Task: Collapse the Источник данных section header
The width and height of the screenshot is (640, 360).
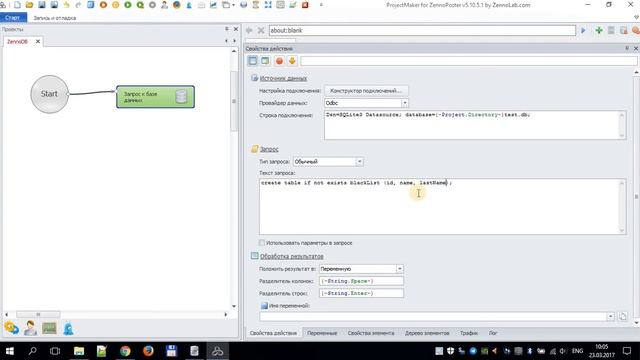Action: point(283,78)
